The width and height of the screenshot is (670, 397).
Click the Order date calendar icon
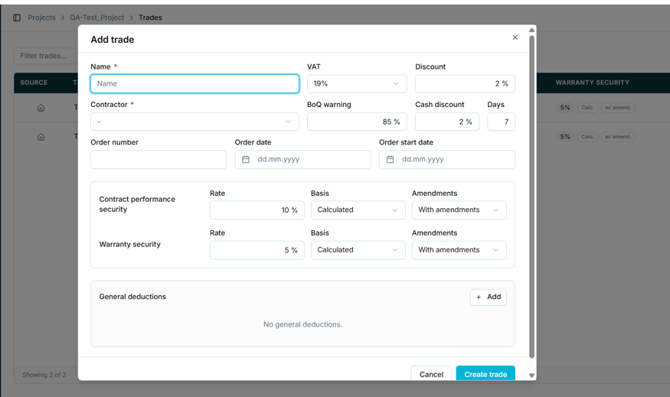tap(246, 159)
